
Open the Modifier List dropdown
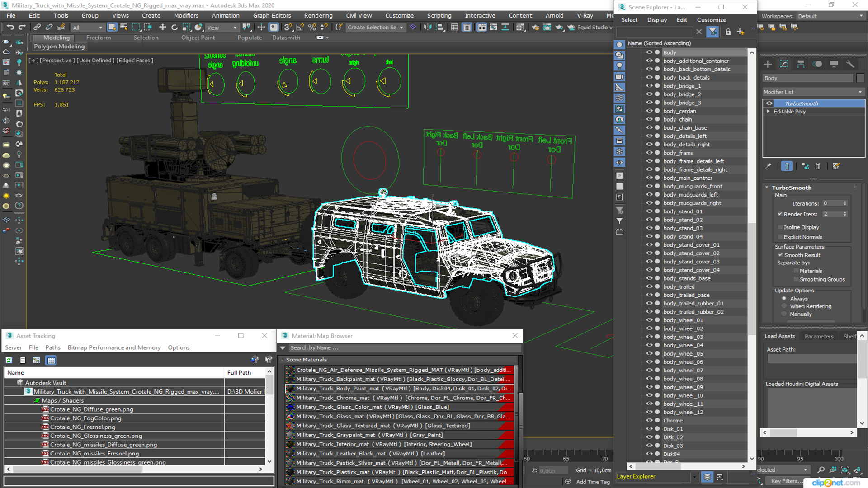(813, 92)
